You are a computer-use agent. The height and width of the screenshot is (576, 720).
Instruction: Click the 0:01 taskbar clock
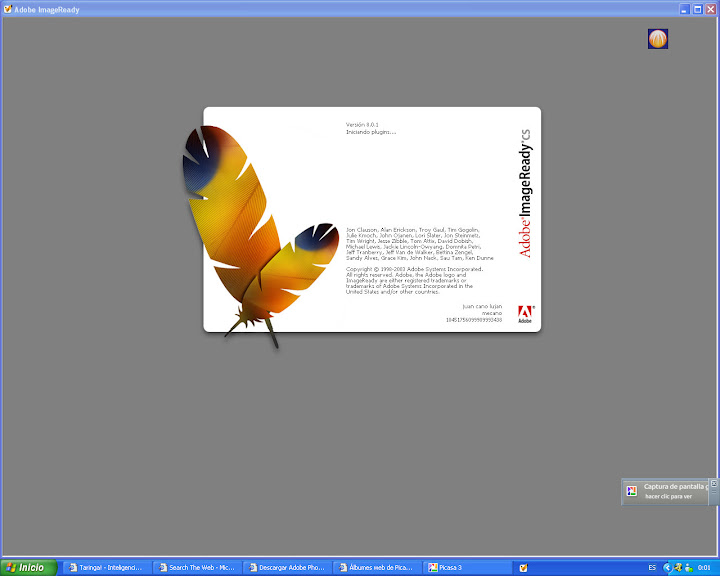[x=704, y=568]
